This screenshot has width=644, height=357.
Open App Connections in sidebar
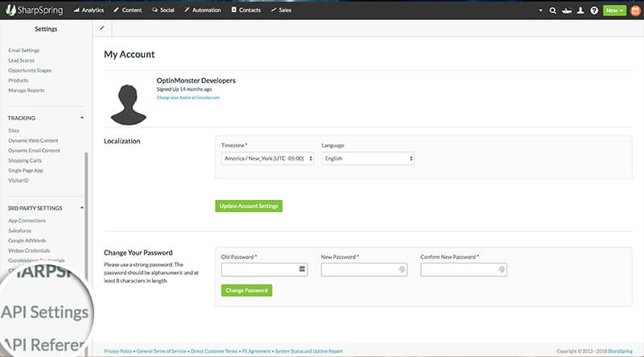click(x=27, y=221)
